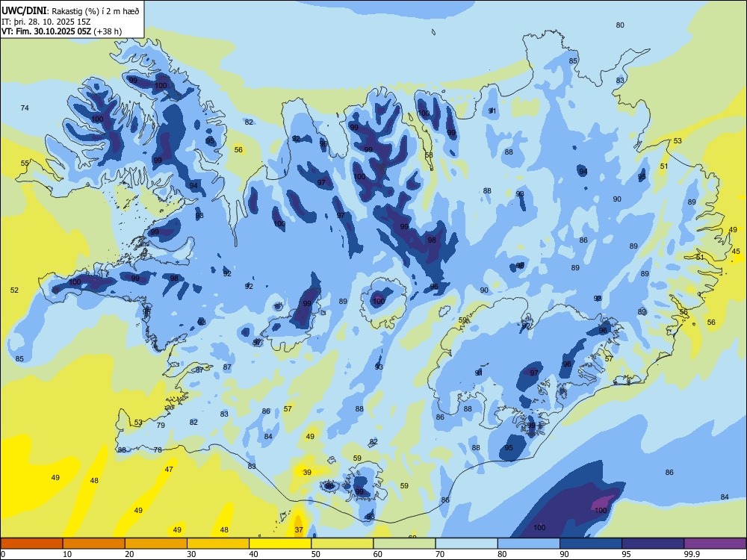747x560 pixels.
Task: Click the '100' label inside the purple offshore patch
Action: 601,511
